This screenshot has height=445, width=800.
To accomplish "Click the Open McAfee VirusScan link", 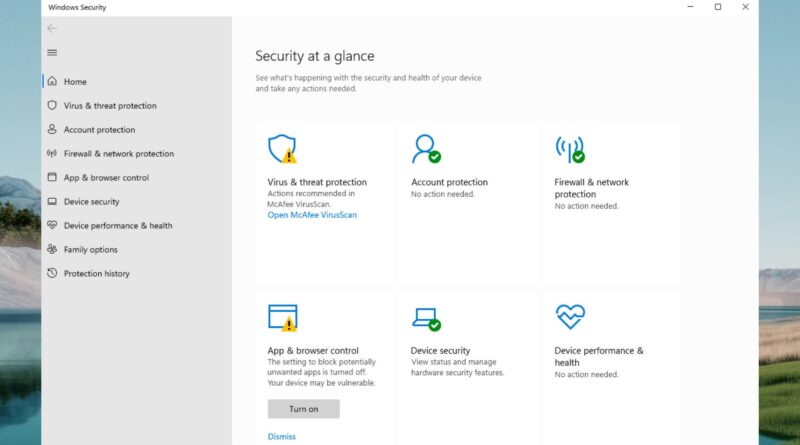I will (312, 215).
